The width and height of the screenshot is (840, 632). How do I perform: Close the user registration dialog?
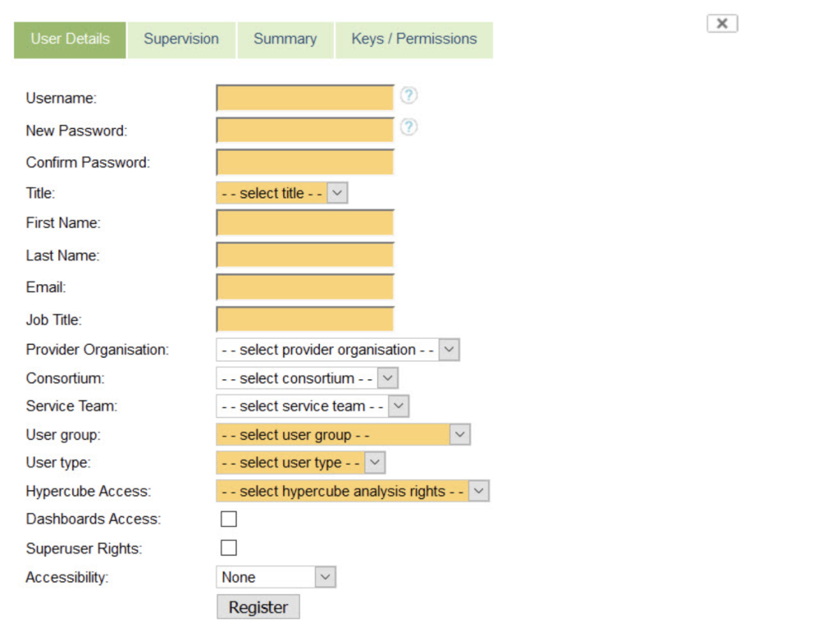pos(722,24)
